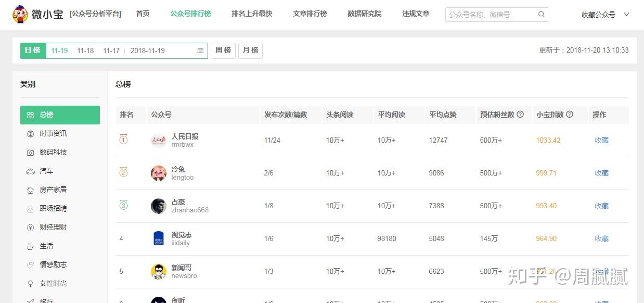Click the rank 1 medal icon
Viewport: 644px width, 303px height.
pyautogui.click(x=123, y=139)
